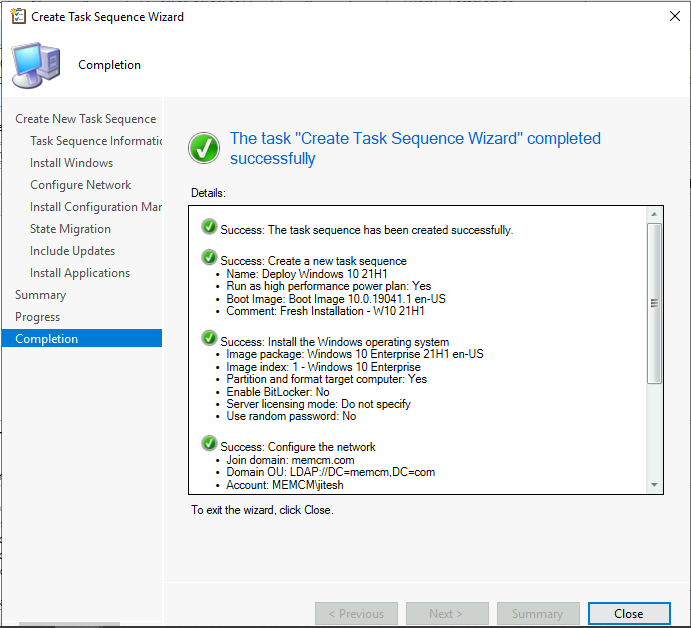691x628 pixels.
Task: Click 'Image package: Windows 10 Enterprise 21H1 en-US'
Action: pyautogui.click(x=355, y=354)
